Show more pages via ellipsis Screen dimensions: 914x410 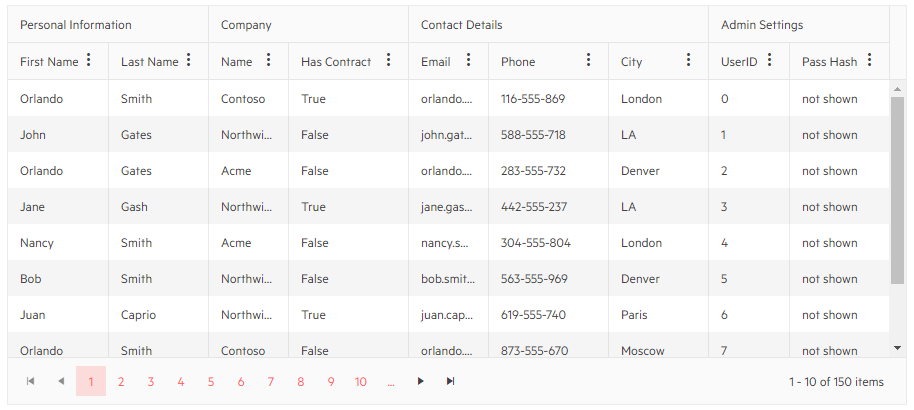click(x=391, y=381)
